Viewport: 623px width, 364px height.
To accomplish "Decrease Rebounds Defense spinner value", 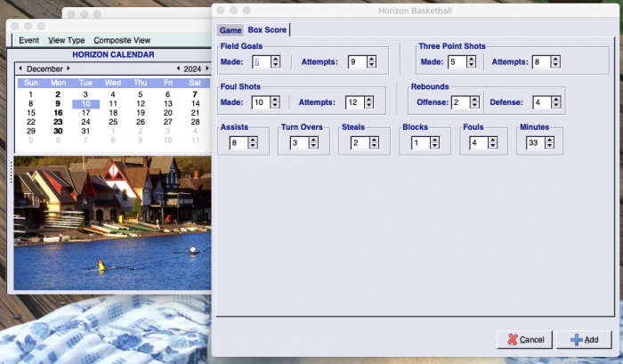I will pos(555,106).
